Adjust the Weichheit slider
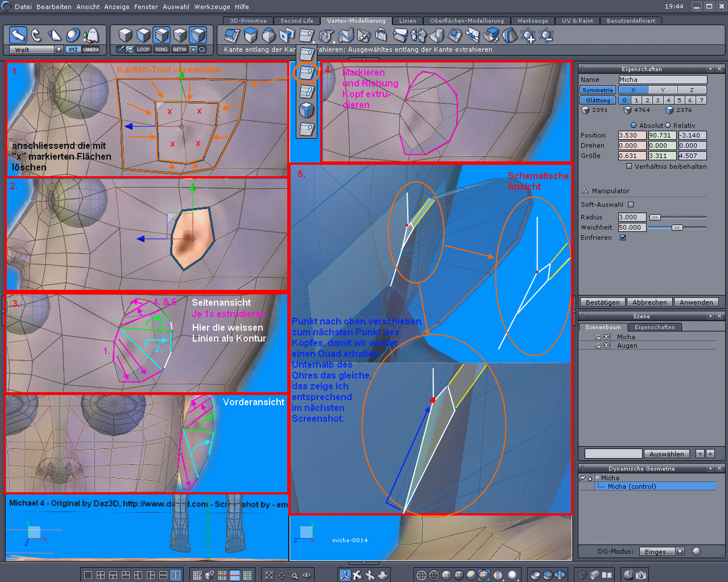This screenshot has width=728, height=582. pos(677,227)
